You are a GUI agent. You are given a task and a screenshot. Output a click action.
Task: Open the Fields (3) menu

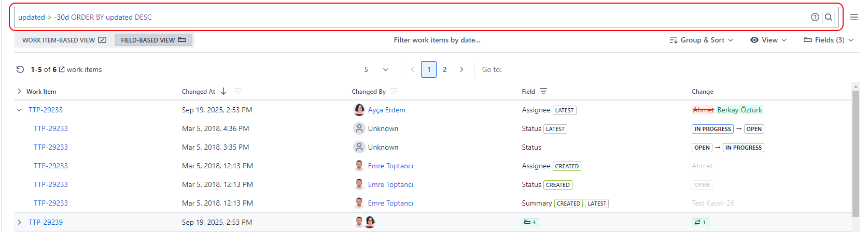coord(828,40)
